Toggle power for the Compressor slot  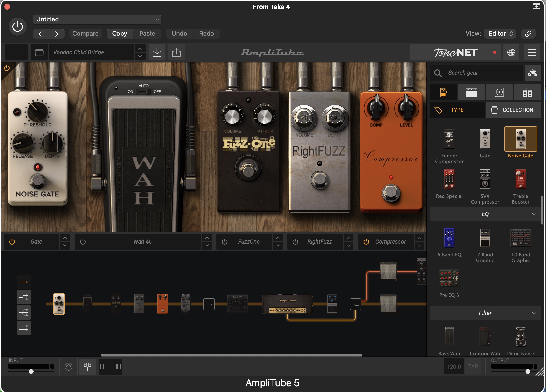click(366, 241)
